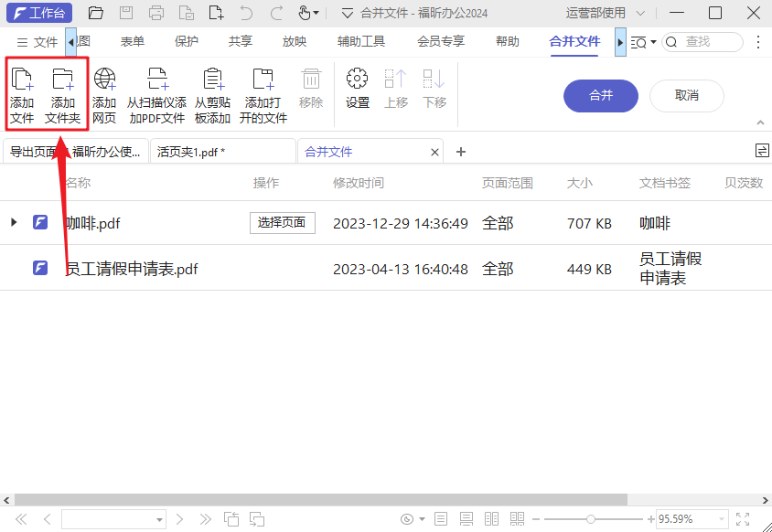Open the 帮助 (Help) menu
772x532 pixels.
507,41
